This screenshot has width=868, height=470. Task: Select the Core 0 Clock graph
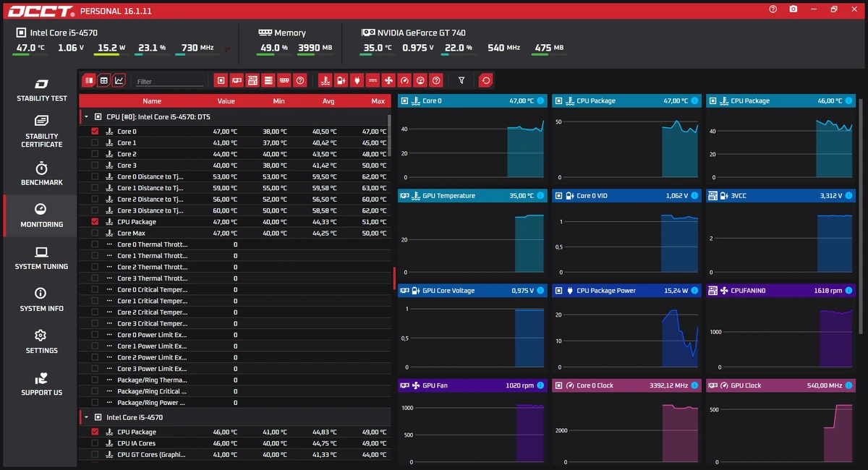[626, 423]
